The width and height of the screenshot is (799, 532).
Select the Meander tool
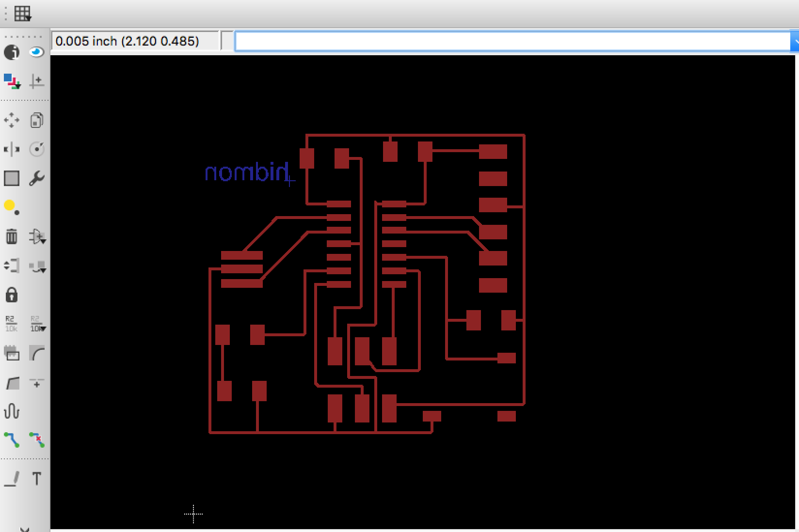(x=12, y=412)
